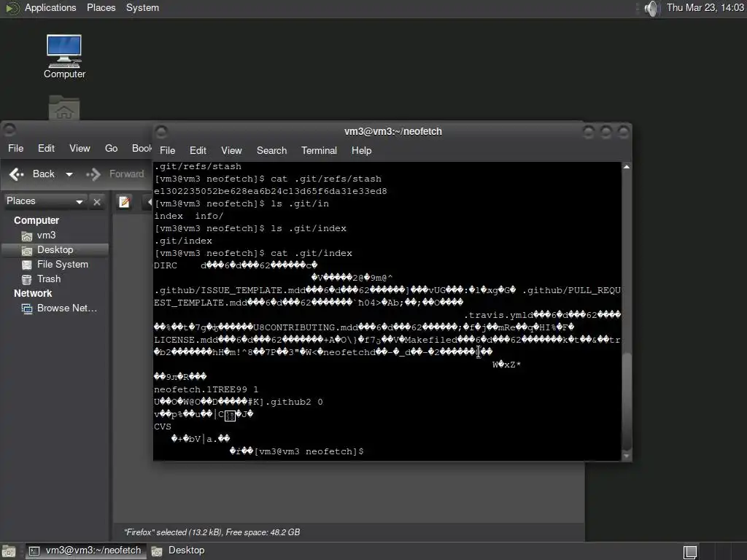Select the File System icon in sidebar
Image resolution: width=747 pixels, height=560 pixels.
[27, 265]
